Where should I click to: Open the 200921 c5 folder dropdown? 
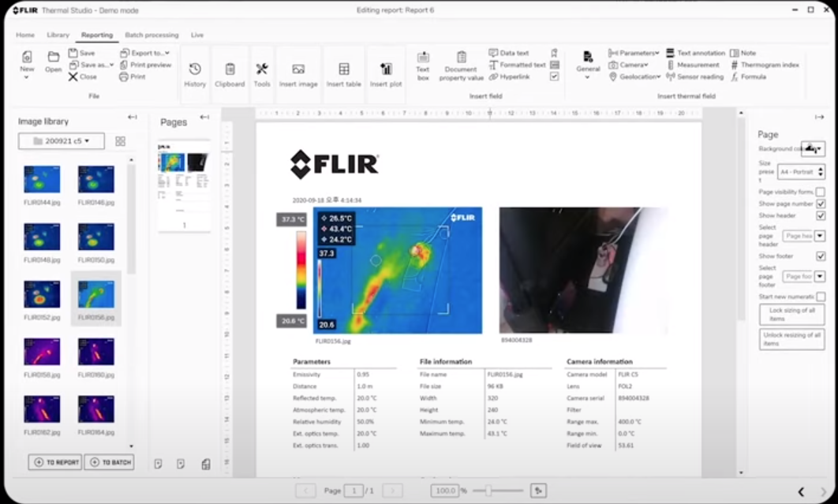(x=62, y=141)
